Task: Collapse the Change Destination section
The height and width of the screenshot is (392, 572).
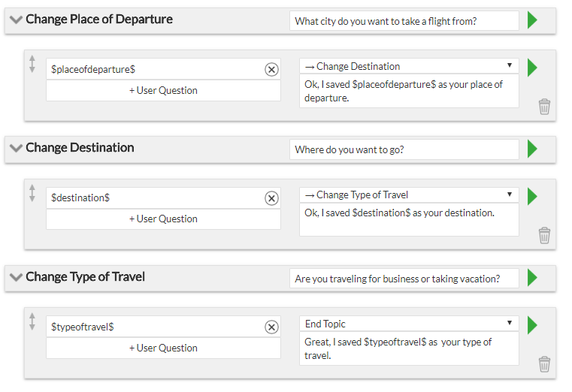Action: pos(16,148)
